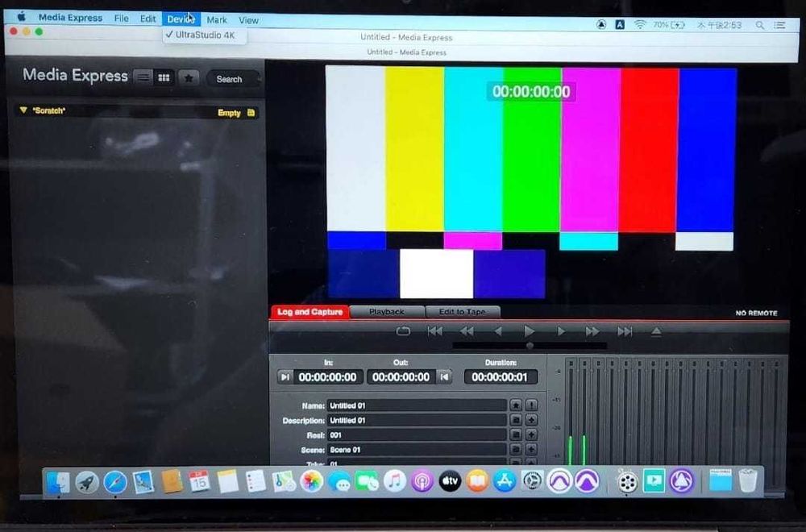Open the Mark menu

(x=216, y=19)
